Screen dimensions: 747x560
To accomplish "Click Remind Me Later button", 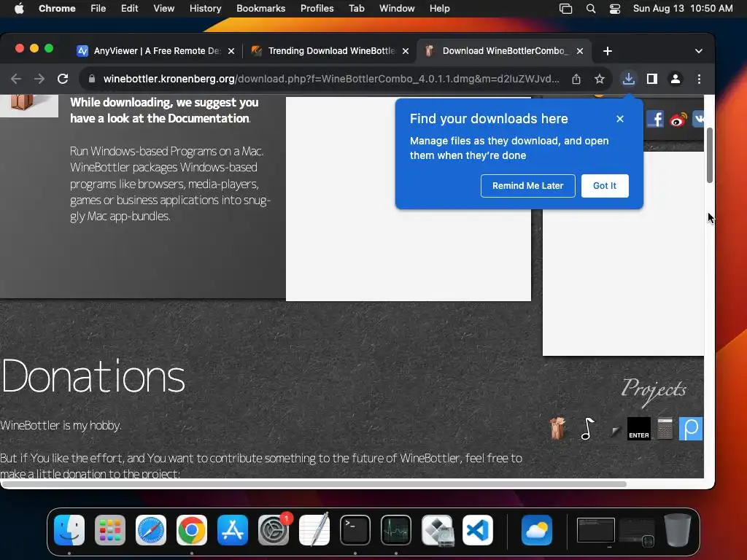I will click(x=528, y=186).
